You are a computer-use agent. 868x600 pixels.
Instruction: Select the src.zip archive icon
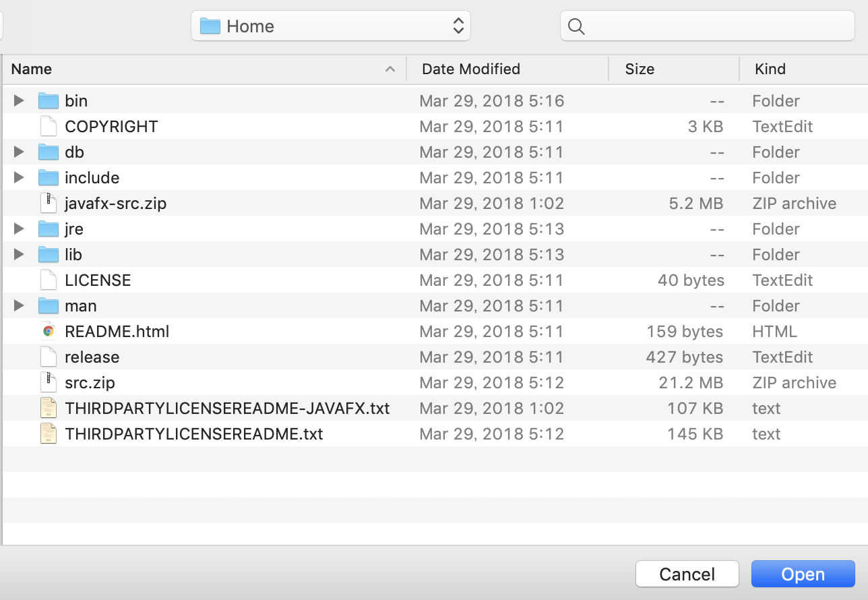[49, 383]
